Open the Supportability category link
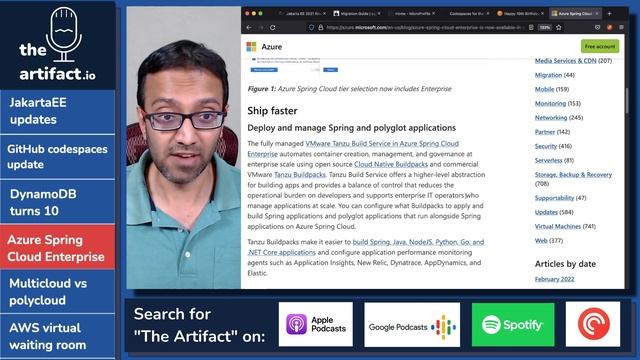The height and width of the screenshot is (360, 640). point(554,198)
